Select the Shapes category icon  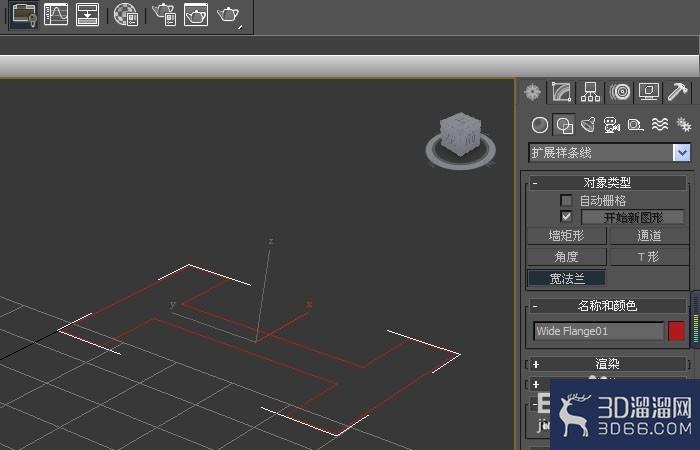click(x=565, y=125)
